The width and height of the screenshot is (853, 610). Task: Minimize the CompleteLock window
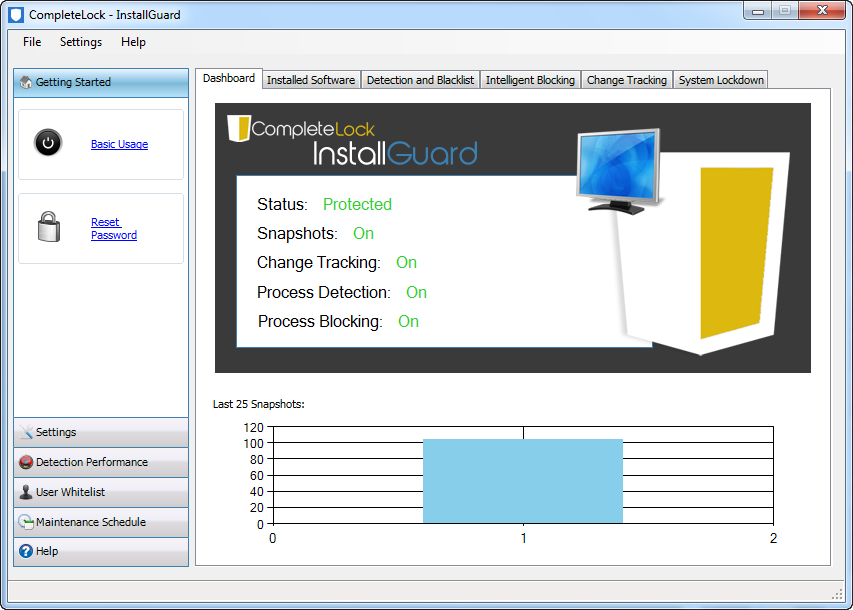758,11
